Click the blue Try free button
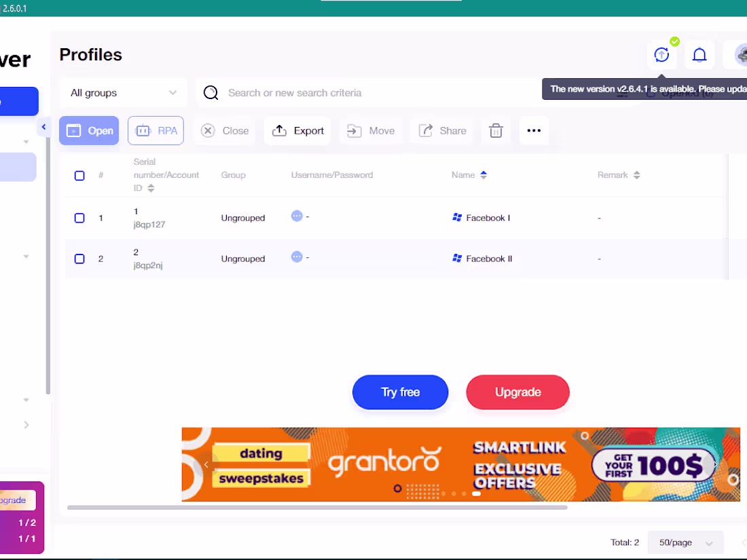Image resolution: width=747 pixels, height=560 pixels. click(x=400, y=392)
